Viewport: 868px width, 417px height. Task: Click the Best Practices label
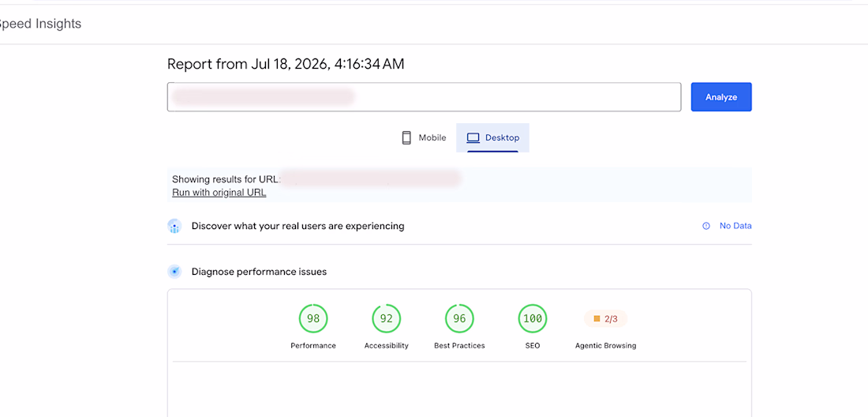click(x=459, y=346)
